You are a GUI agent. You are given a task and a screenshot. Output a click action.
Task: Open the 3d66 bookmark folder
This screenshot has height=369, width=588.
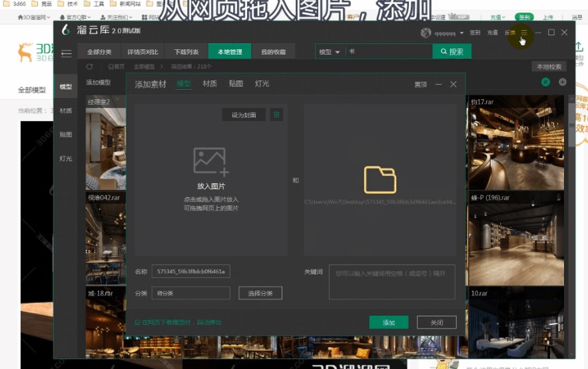[x=15, y=4]
